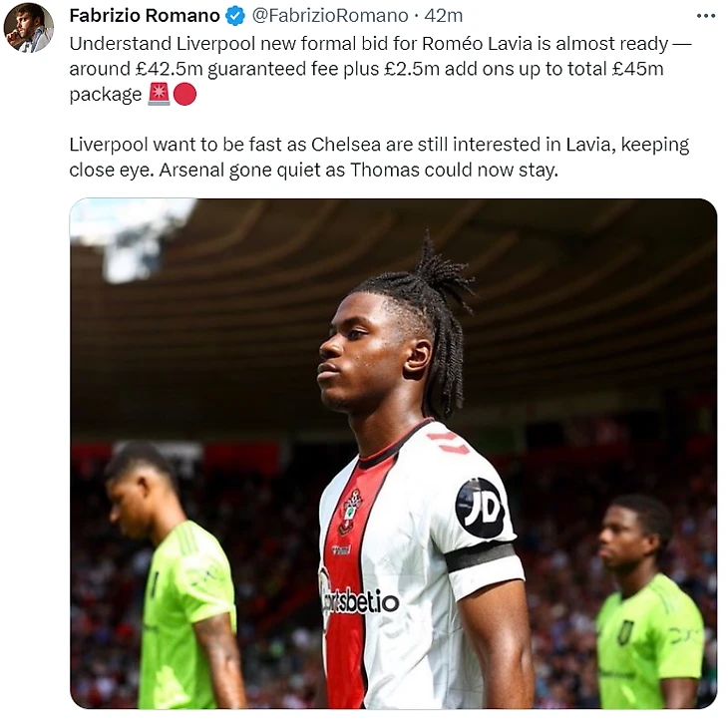Click the blue verified badge
This screenshot has height=720, width=728.
point(235,16)
